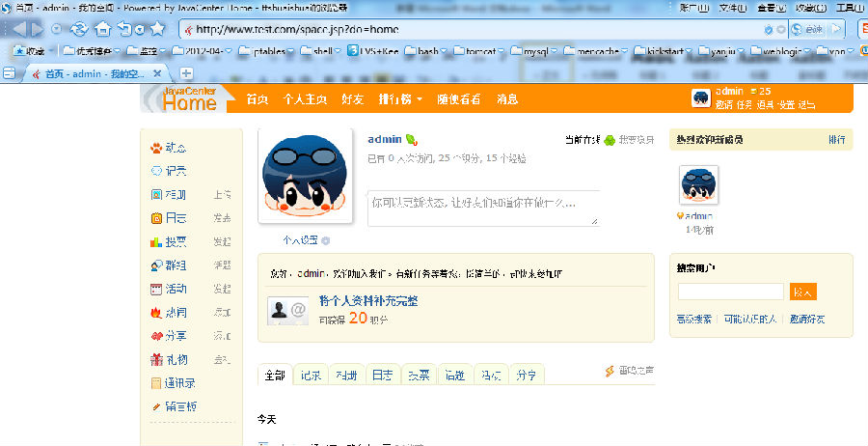Expand the shell bookmark folder
Screen dimensions: 868x446
click(x=338, y=51)
